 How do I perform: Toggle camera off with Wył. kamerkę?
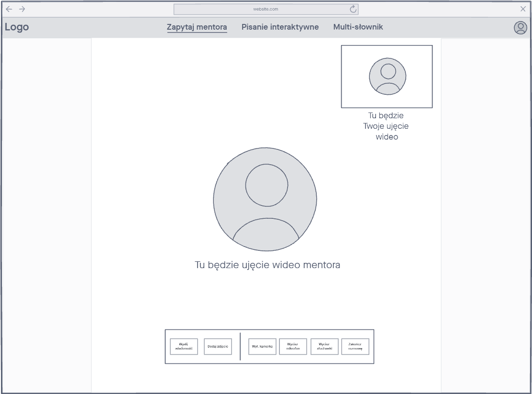262,347
